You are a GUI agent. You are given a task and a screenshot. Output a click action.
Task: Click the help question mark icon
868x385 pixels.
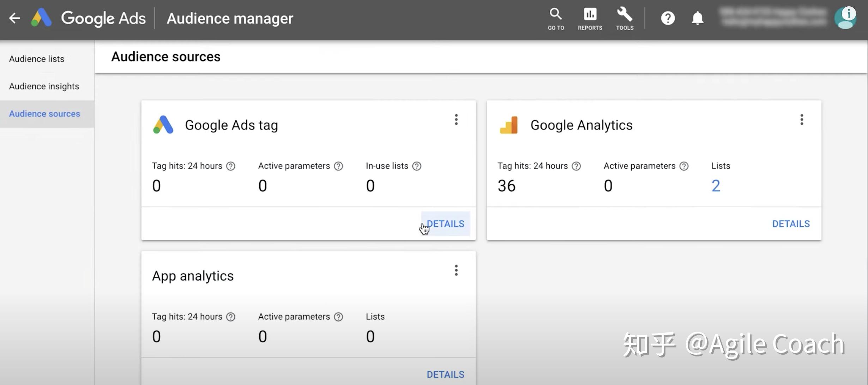point(668,18)
